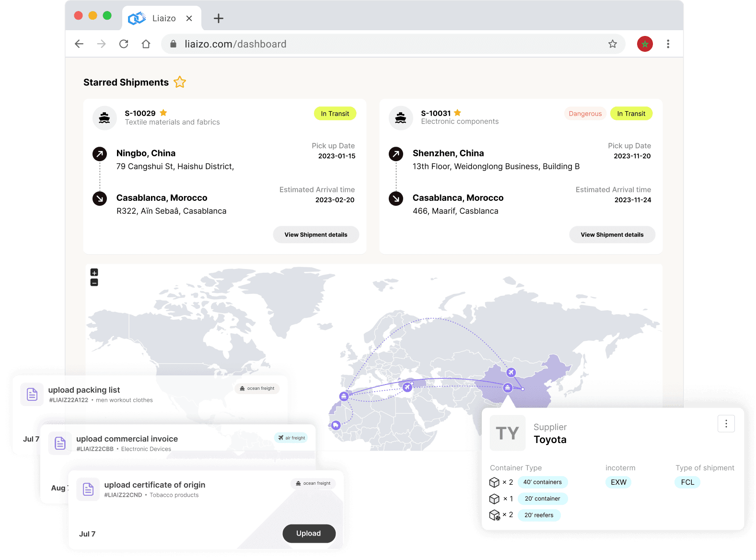Close the Liaizo tab
Viewport: 756px width, 560px height.
click(189, 19)
